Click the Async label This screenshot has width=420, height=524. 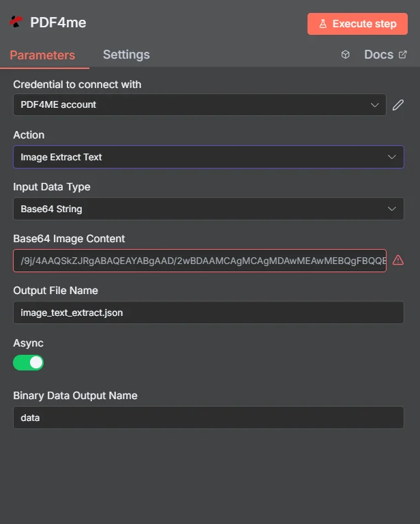click(x=29, y=343)
